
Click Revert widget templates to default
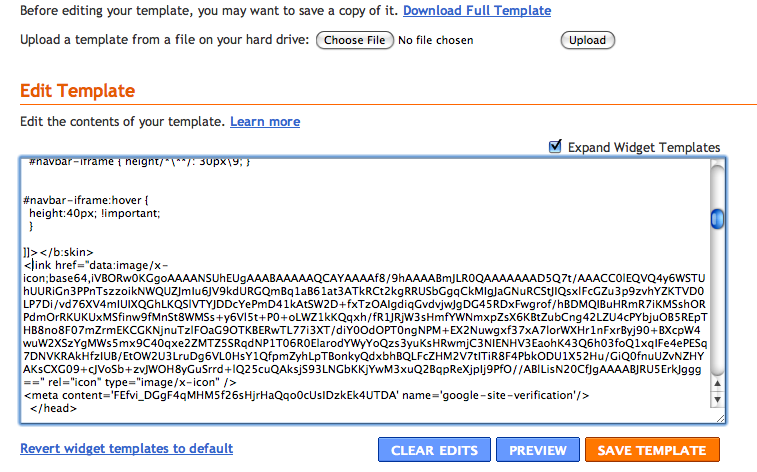(x=126, y=448)
